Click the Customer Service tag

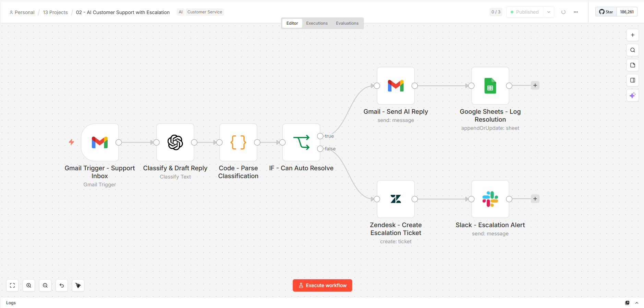click(205, 12)
